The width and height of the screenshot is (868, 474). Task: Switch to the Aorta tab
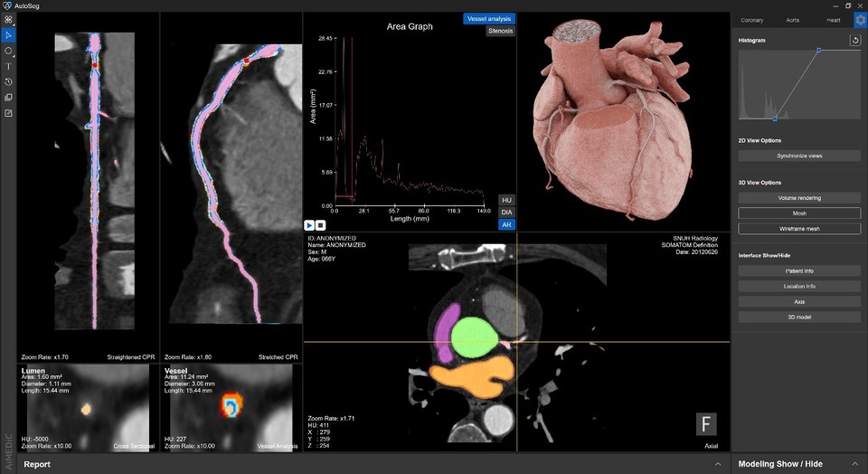pyautogui.click(x=792, y=19)
